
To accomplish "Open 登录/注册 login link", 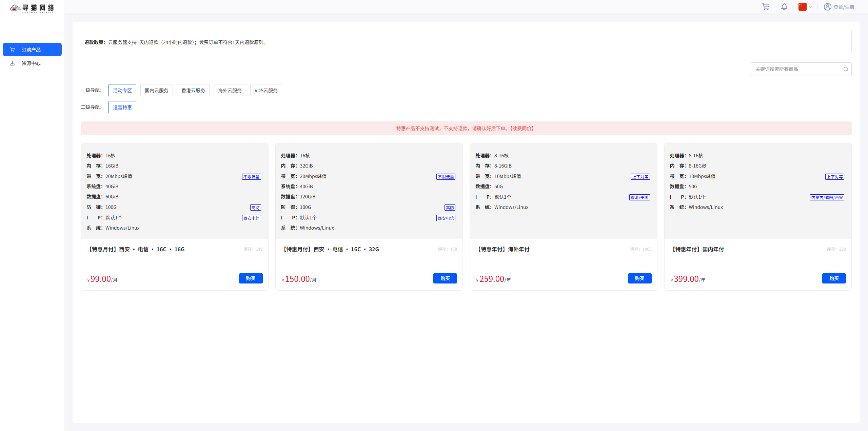I will [x=844, y=7].
